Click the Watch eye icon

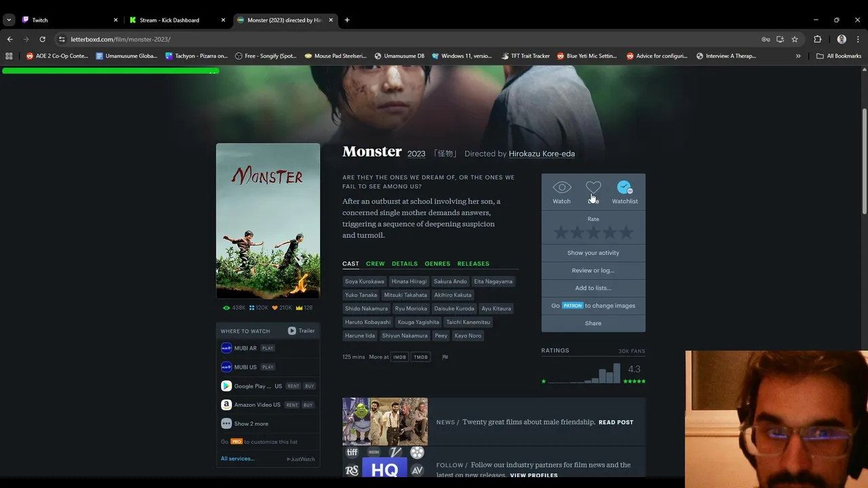coord(561,188)
